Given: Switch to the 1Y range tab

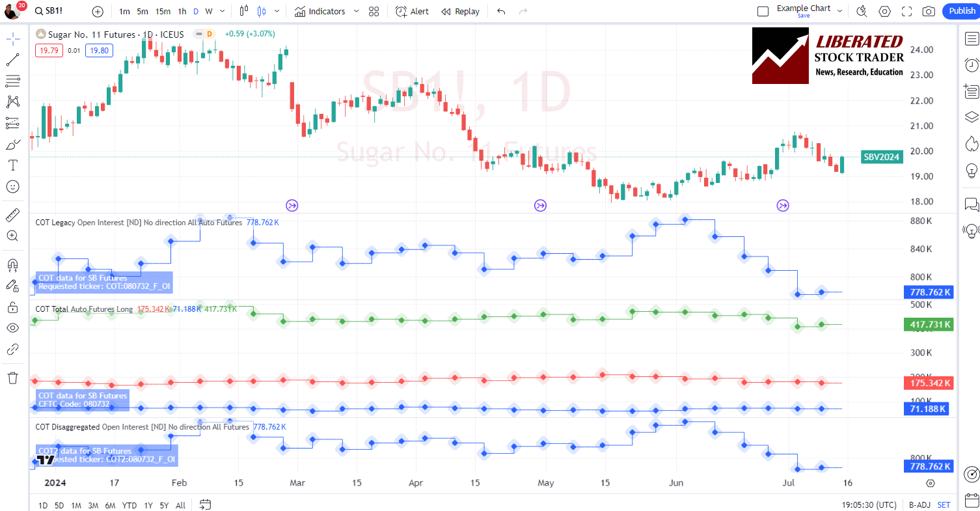Looking at the screenshot, I should (148, 505).
